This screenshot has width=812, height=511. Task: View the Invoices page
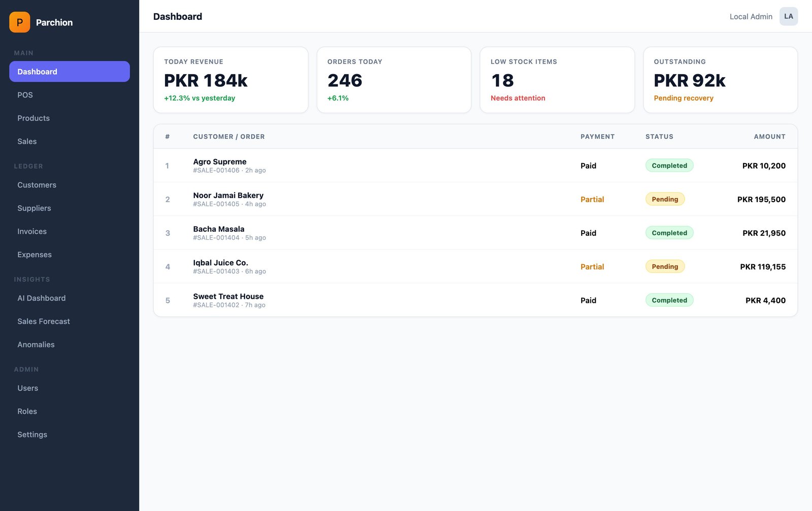(x=32, y=231)
